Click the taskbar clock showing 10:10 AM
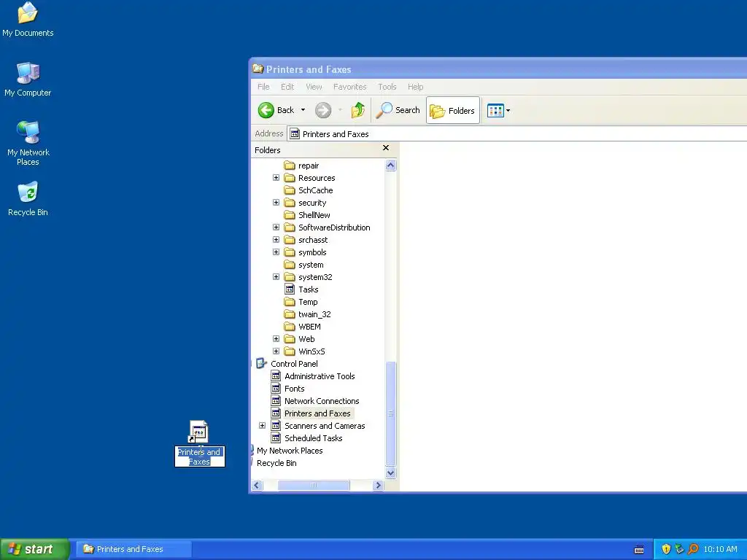Viewport: 747px width, 560px height. coord(720,549)
